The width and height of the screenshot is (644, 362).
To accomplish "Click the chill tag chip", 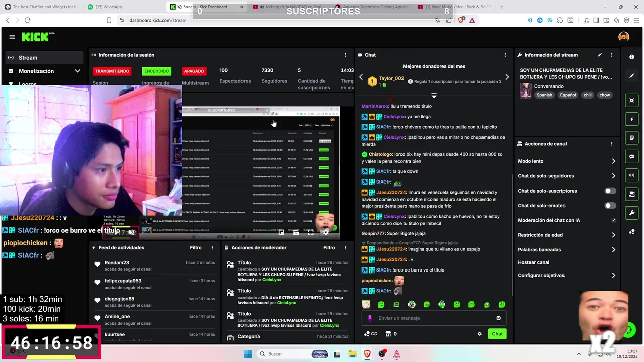I will point(587,95).
